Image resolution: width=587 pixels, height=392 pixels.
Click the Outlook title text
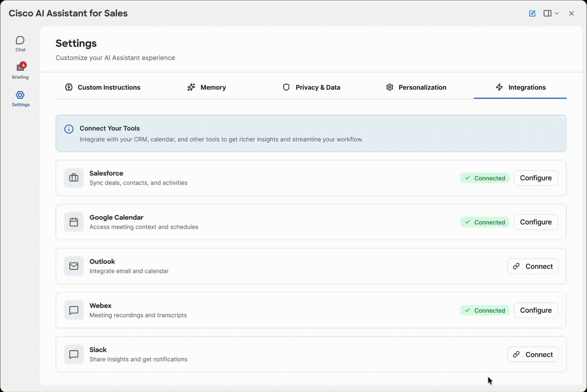click(x=102, y=261)
